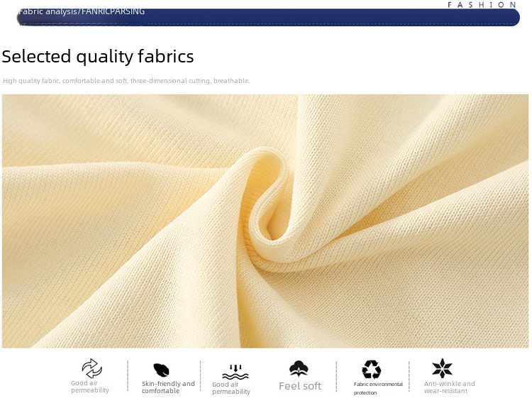The image size is (532, 408).
Task: Click the two-arrows air permeability icon
Action: tap(92, 368)
